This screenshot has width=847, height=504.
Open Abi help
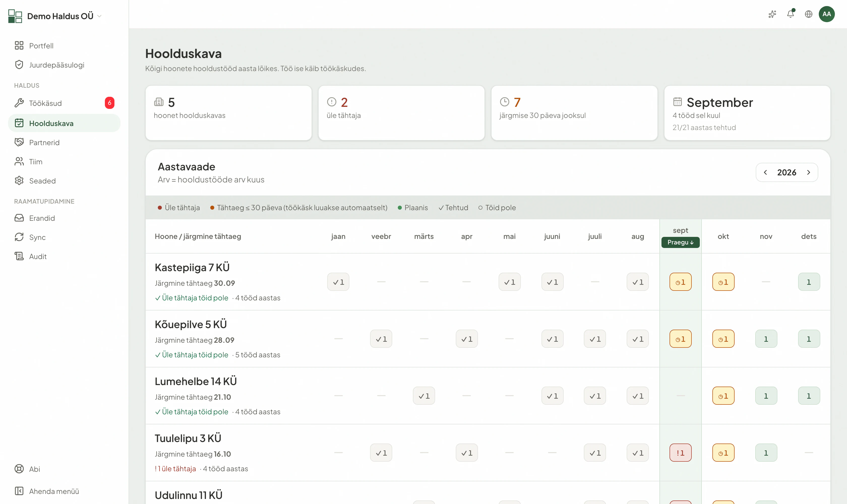pyautogui.click(x=64, y=469)
